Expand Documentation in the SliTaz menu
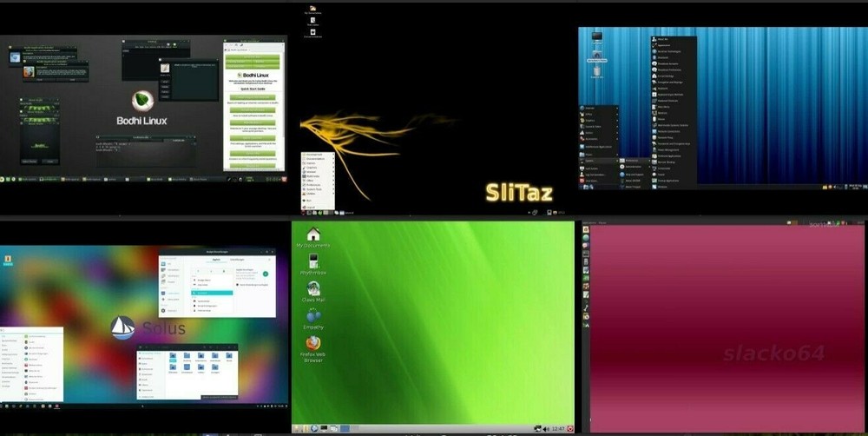This screenshot has width=868, height=436. 319,159
